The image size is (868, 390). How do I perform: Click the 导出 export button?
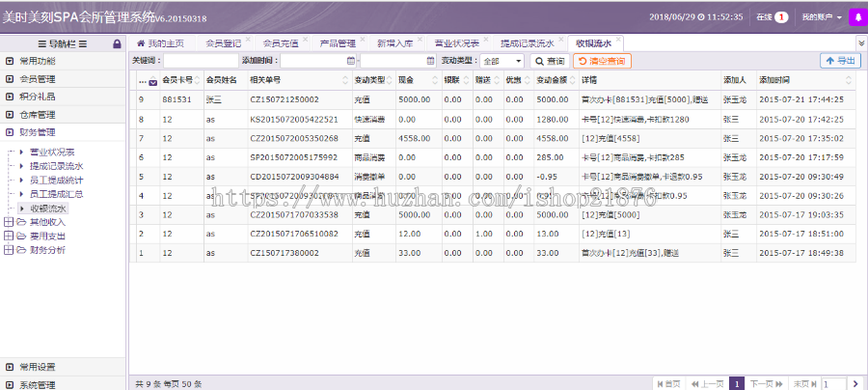pyautogui.click(x=840, y=61)
